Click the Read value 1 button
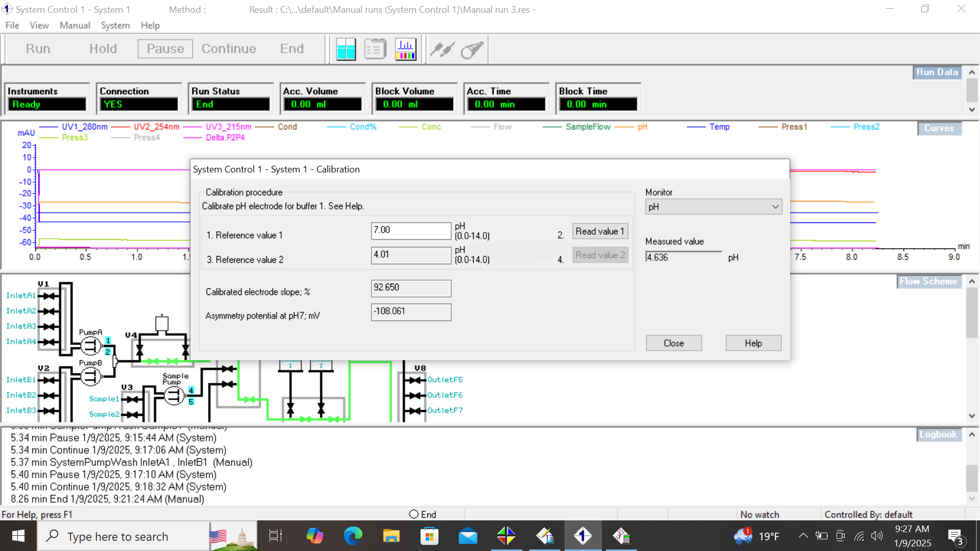The width and height of the screenshot is (980, 551). coord(599,231)
